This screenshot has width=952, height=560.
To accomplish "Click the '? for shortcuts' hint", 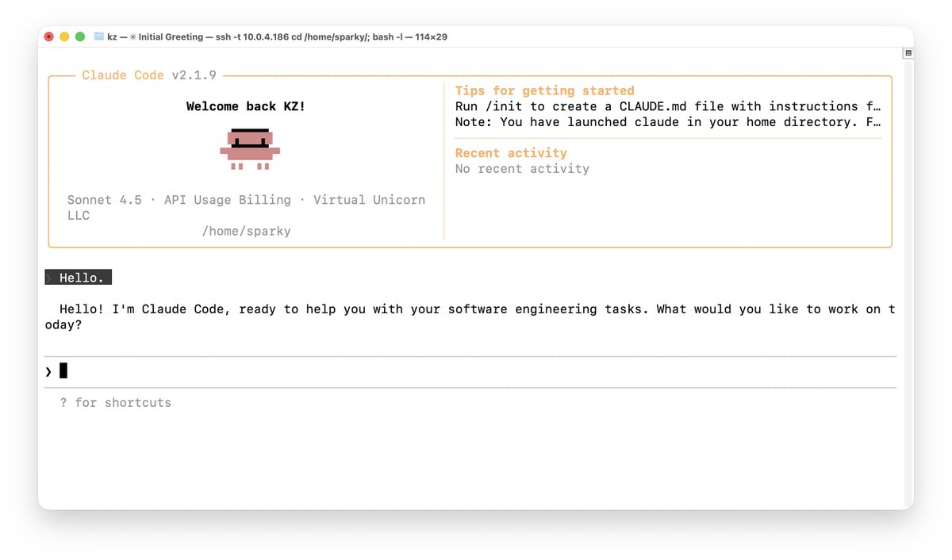I will pos(116,403).
